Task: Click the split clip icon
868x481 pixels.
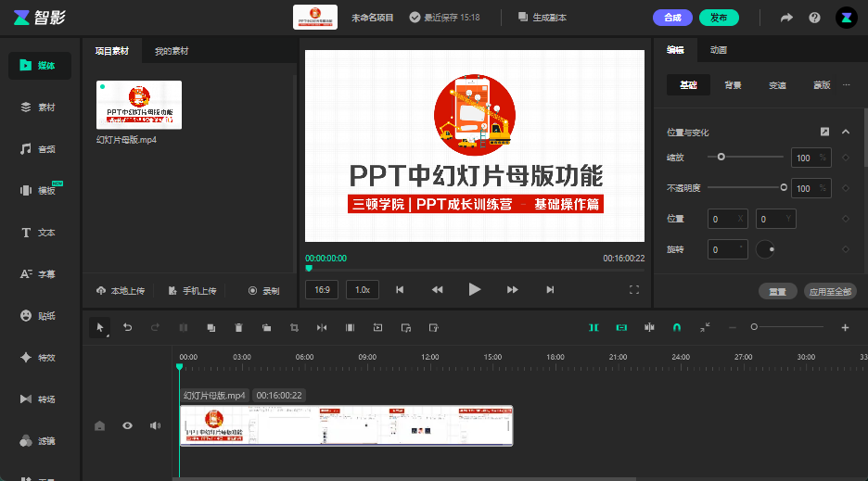Action: (184, 328)
